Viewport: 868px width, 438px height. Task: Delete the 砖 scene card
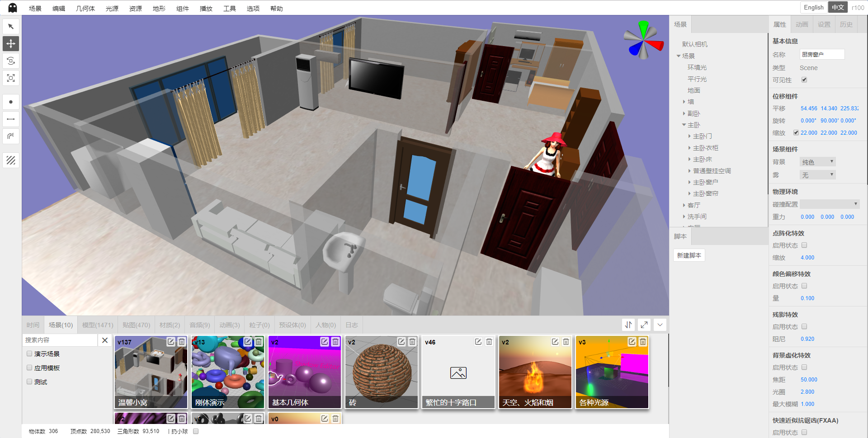[412, 342]
